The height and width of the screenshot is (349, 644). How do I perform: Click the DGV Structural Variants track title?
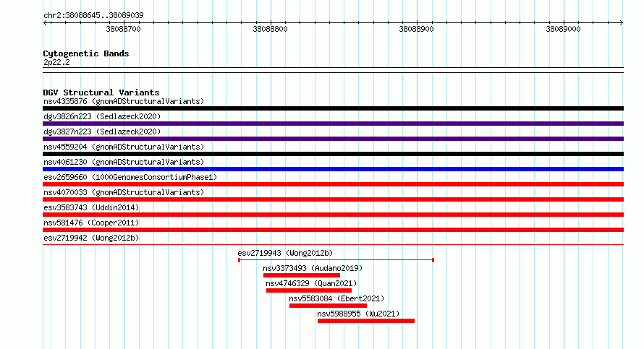[101, 92]
